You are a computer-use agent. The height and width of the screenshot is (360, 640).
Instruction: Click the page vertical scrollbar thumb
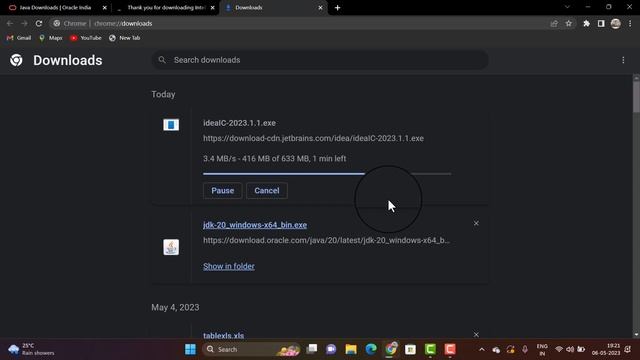tap(636, 97)
